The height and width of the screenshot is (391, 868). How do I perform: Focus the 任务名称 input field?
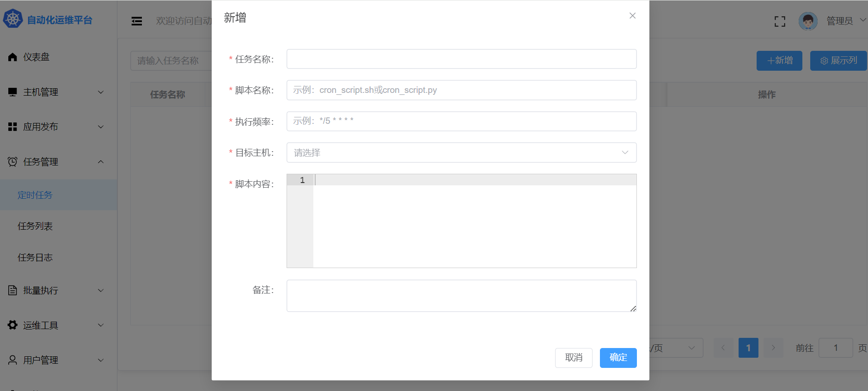click(x=461, y=59)
